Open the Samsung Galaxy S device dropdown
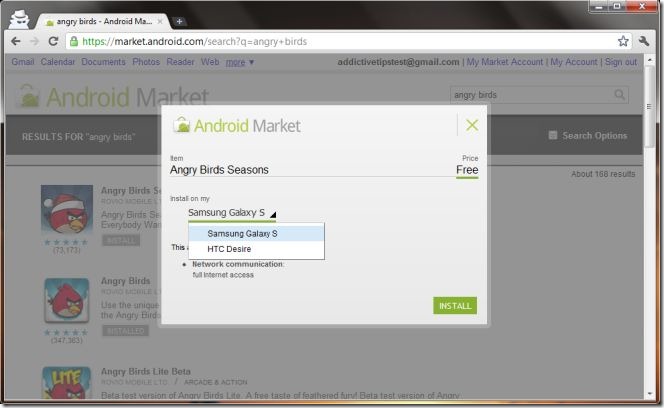The image size is (664, 408). 232,213
